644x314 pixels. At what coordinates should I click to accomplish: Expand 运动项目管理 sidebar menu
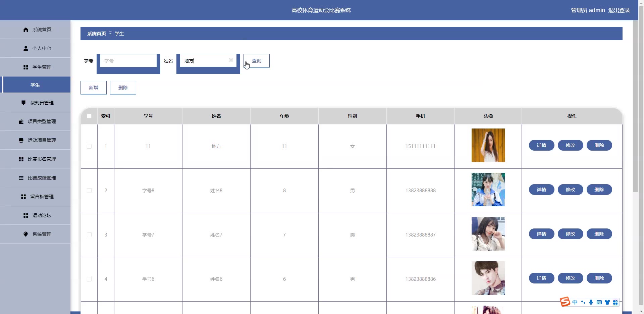click(35, 140)
